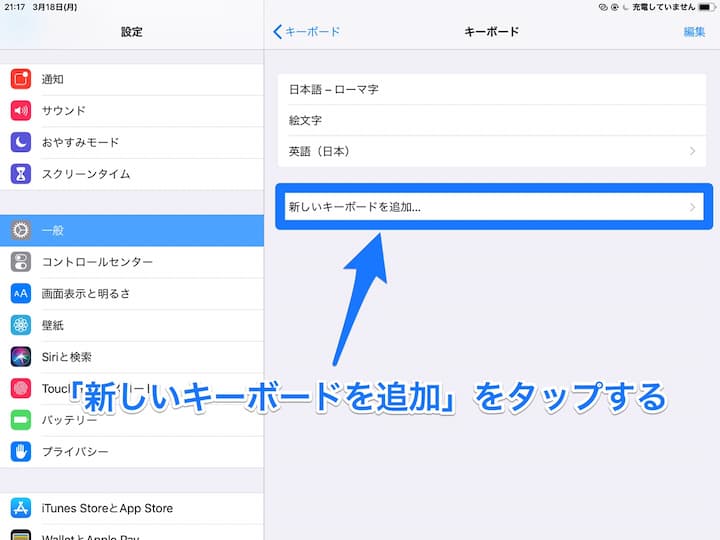Open おやすみモード settings menu item
Image resolution: width=720 pixels, height=540 pixels.
click(x=132, y=142)
